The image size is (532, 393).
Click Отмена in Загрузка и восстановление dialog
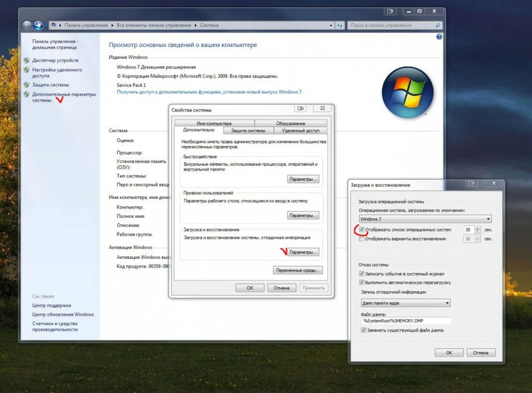481,353
